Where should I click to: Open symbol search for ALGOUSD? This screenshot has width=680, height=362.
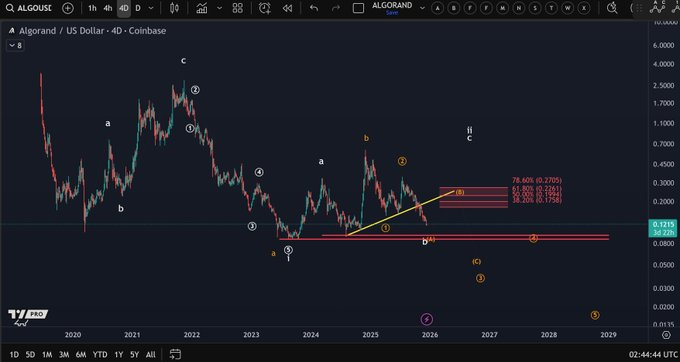(x=29, y=8)
